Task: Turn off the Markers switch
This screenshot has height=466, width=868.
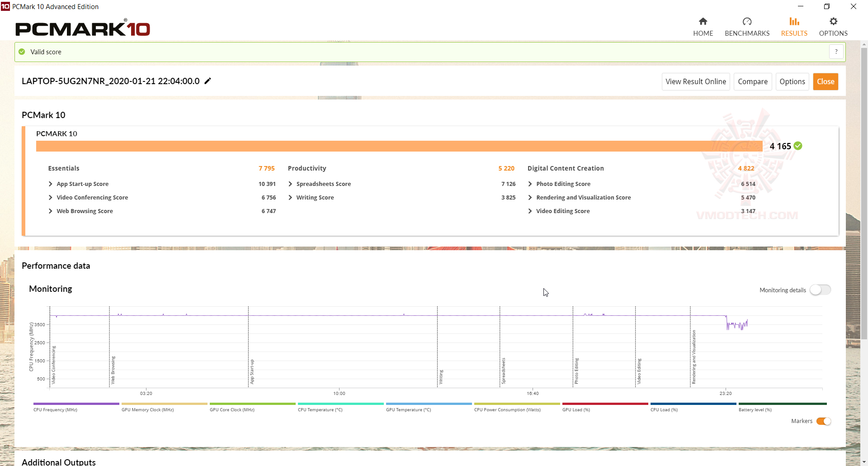Action: [824, 421]
